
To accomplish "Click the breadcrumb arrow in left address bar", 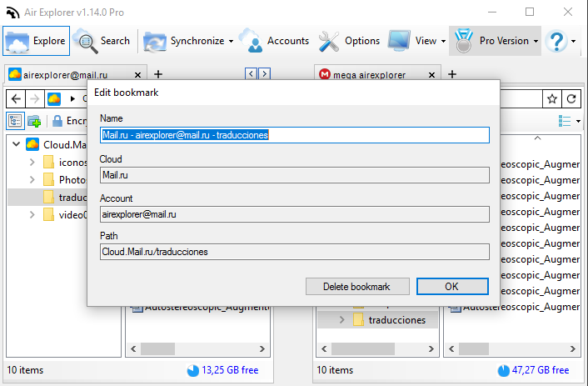I will 72,98.
